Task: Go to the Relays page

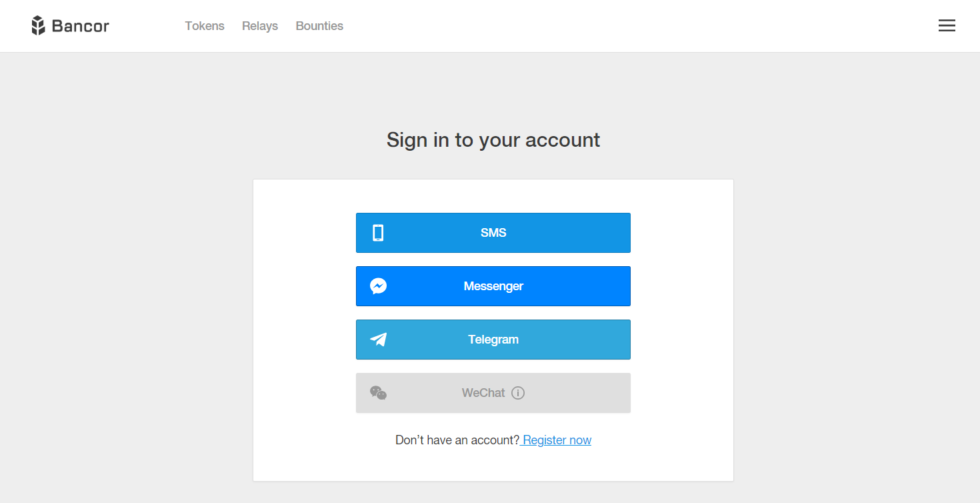Action: [260, 26]
